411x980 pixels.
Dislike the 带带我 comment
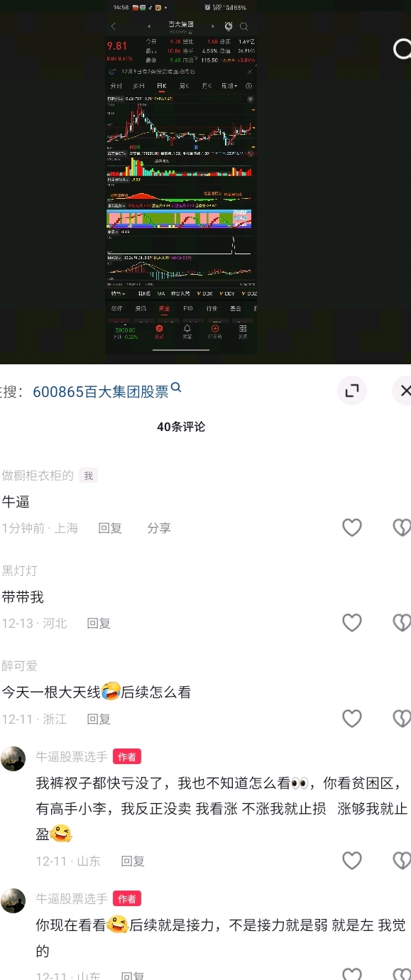[x=402, y=622]
